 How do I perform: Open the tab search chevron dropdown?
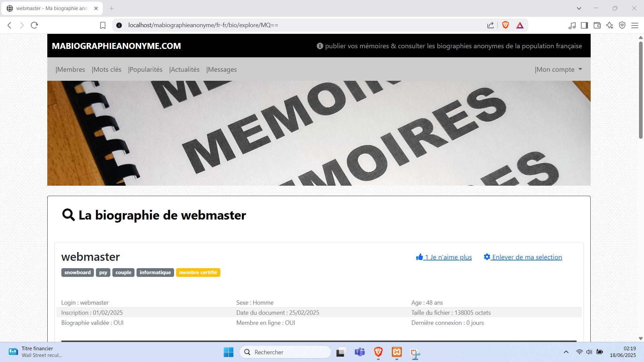pyautogui.click(x=579, y=8)
